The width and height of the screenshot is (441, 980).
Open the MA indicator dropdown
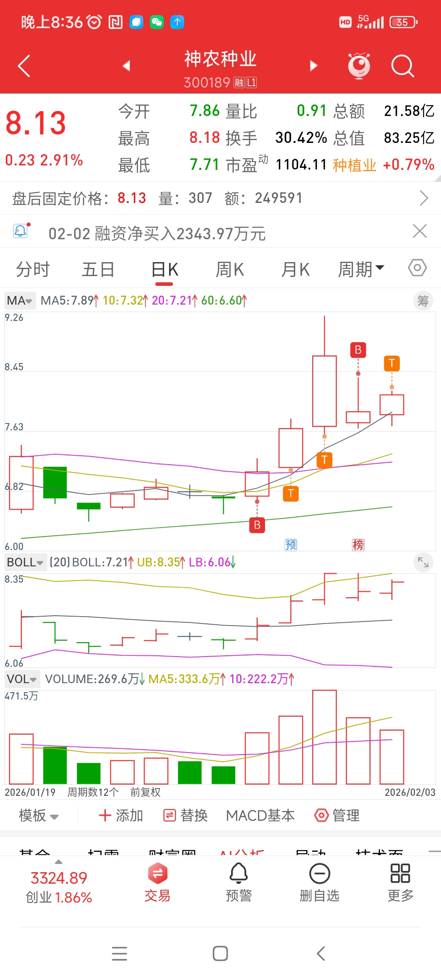(x=20, y=301)
